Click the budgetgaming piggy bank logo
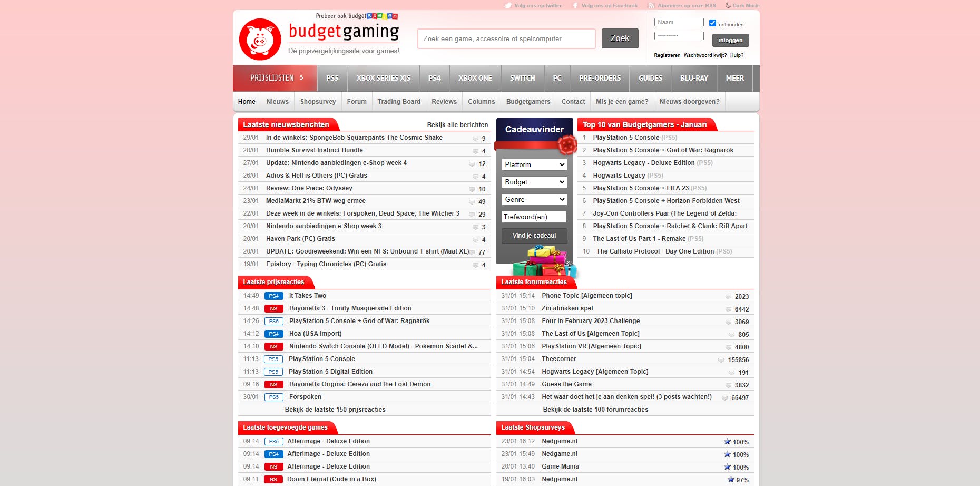The height and width of the screenshot is (486, 980). (260, 39)
